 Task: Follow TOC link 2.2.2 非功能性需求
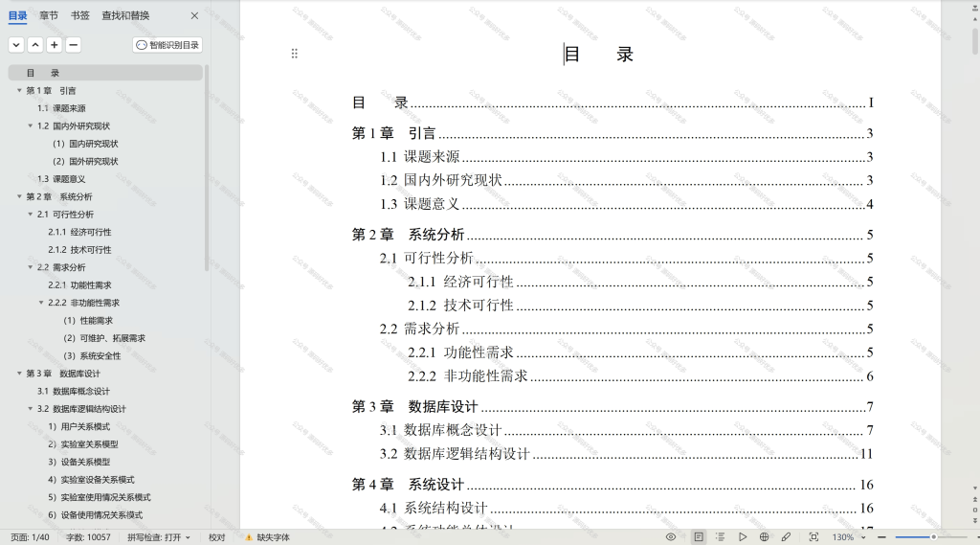point(640,376)
